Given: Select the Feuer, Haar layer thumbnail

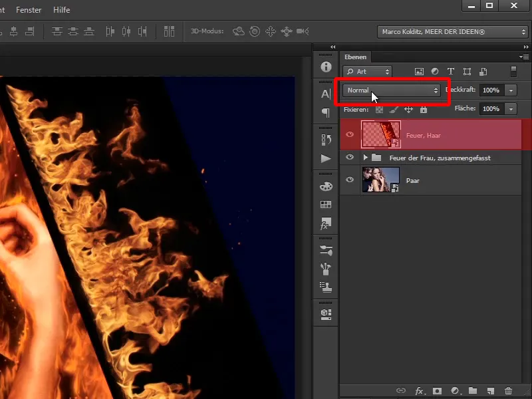Looking at the screenshot, I should (381, 134).
